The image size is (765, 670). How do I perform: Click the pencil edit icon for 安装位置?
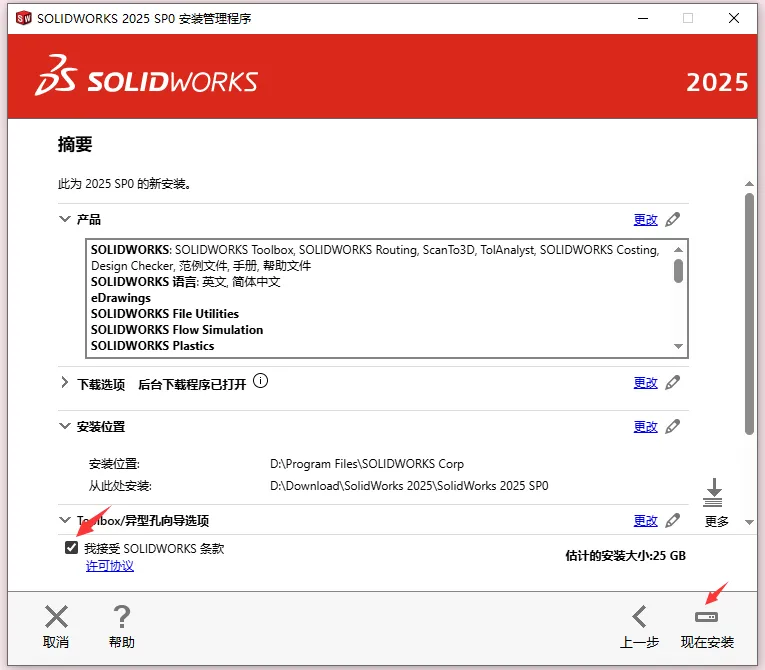(x=672, y=426)
